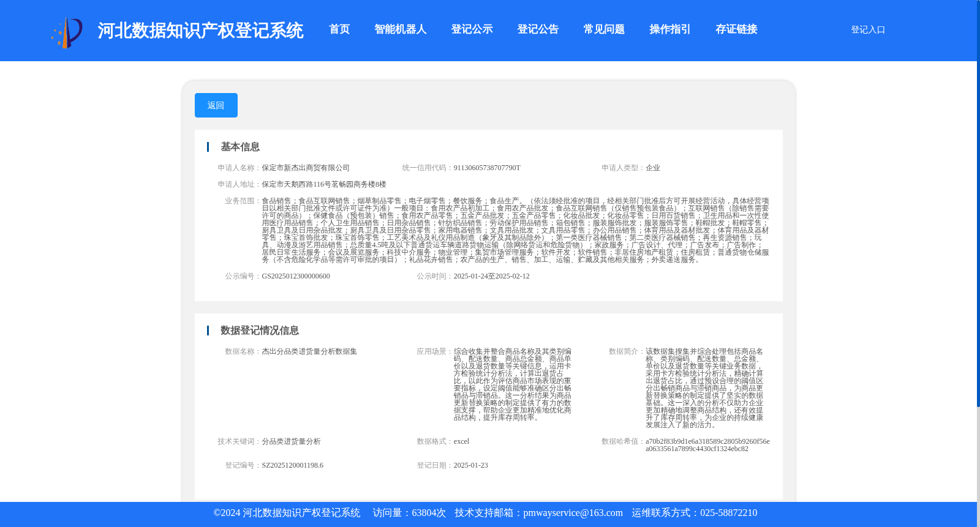Select data name 杰出分品类进货量分析数据集
Viewport: 980px width, 527px height.
(309, 351)
